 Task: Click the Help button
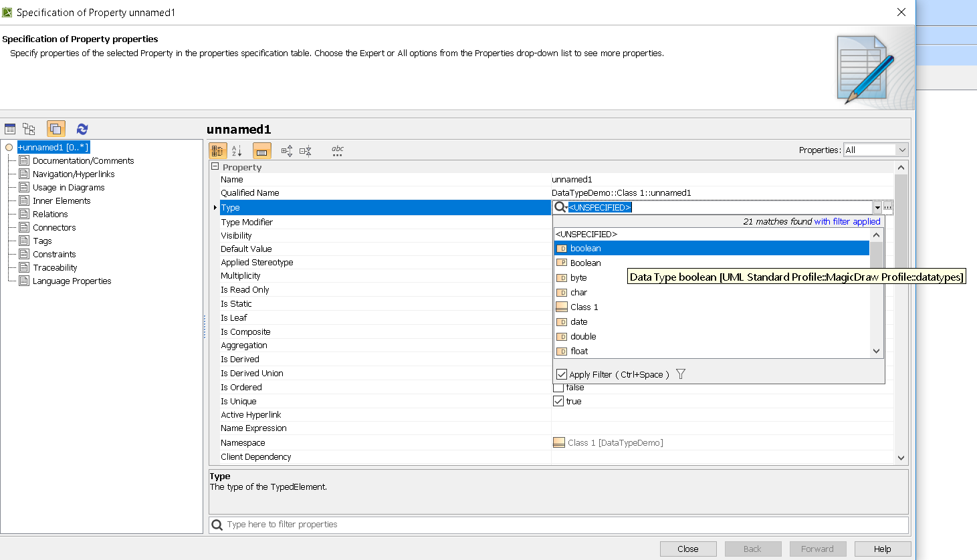(x=882, y=549)
